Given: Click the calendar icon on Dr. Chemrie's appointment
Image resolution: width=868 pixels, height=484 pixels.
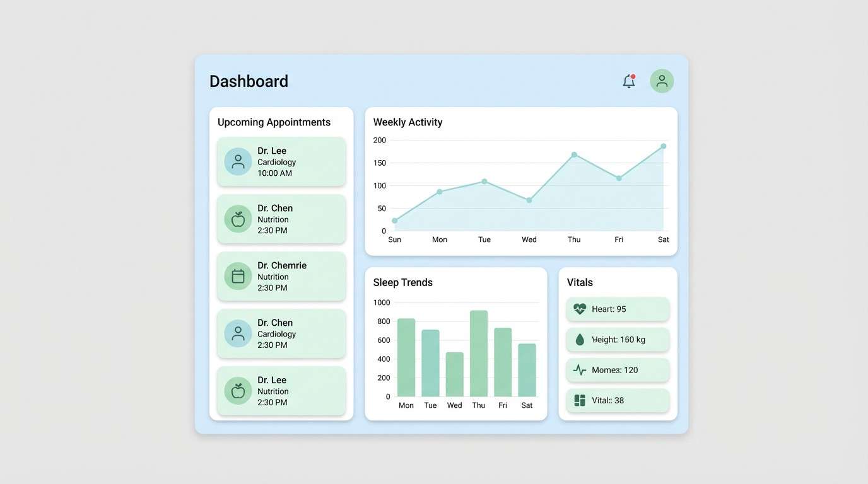Looking at the screenshot, I should [237, 276].
